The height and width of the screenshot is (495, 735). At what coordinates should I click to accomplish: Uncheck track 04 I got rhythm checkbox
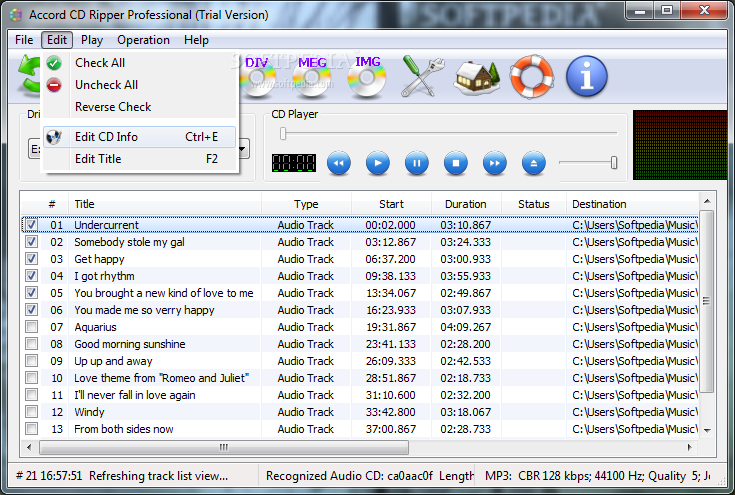pyautogui.click(x=31, y=276)
